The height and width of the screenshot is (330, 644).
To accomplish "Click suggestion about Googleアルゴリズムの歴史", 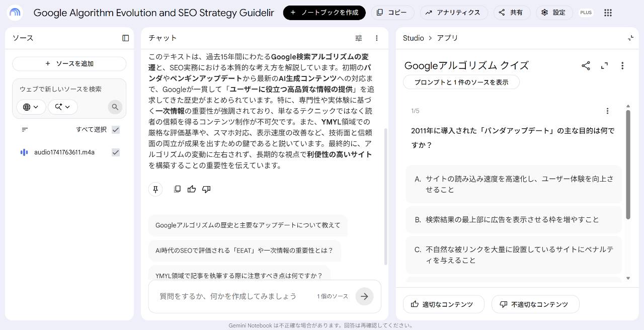I will click(x=248, y=225).
